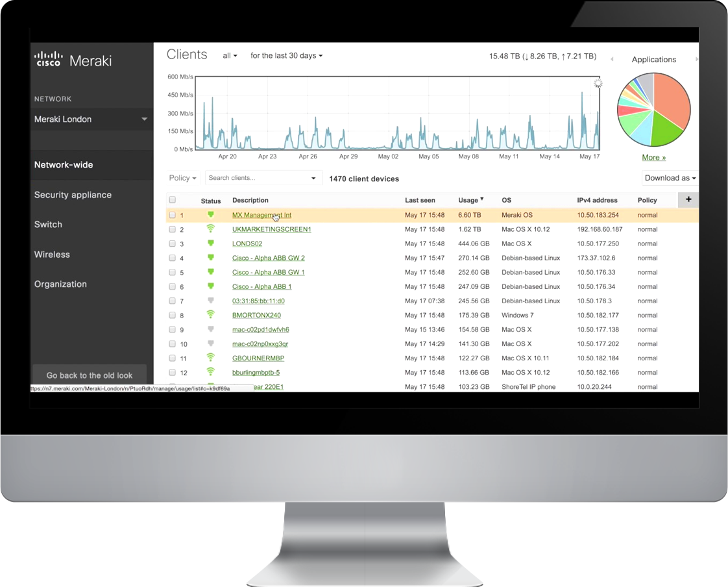Open the More applications link
Viewport: 728px width, 587px height.
click(x=654, y=158)
